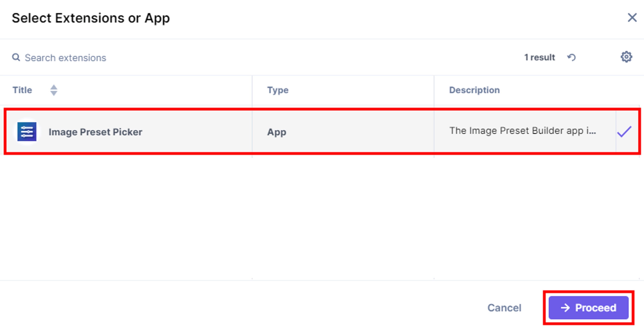Select the Image Preset Picker title

coord(95,132)
